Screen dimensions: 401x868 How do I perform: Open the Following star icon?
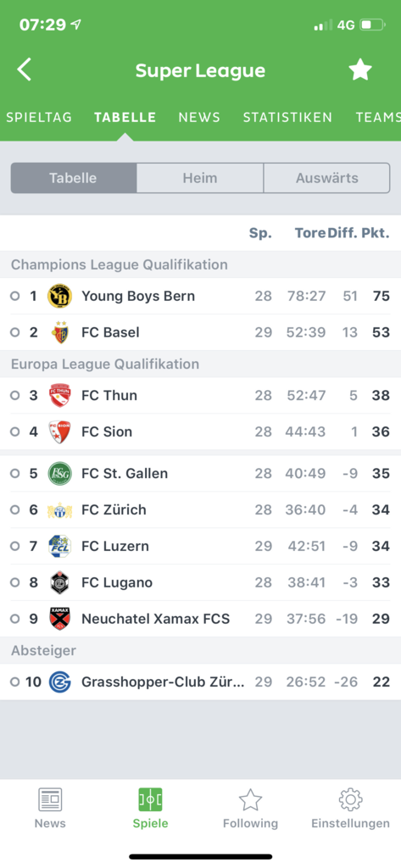[250, 800]
